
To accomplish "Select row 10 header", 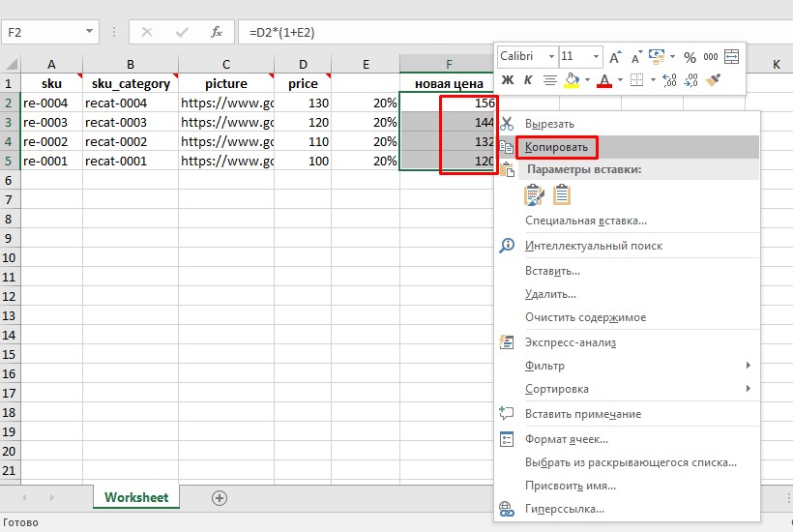I will [10, 258].
